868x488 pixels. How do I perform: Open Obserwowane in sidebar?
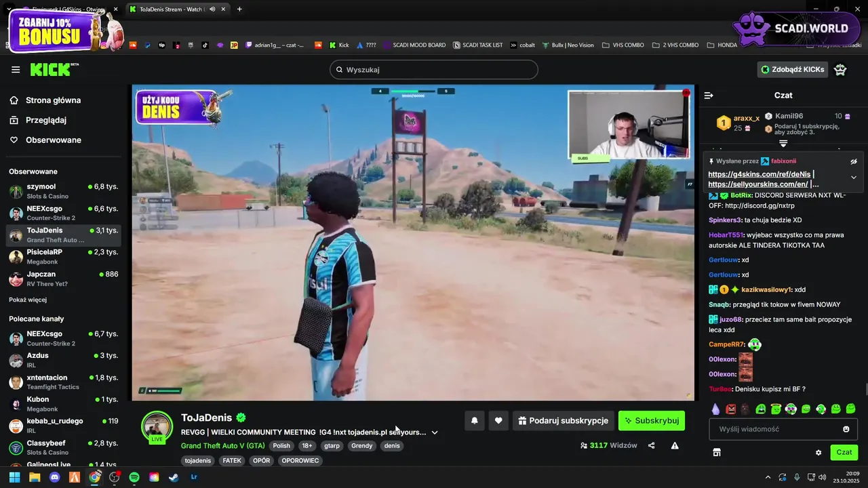[54, 140]
